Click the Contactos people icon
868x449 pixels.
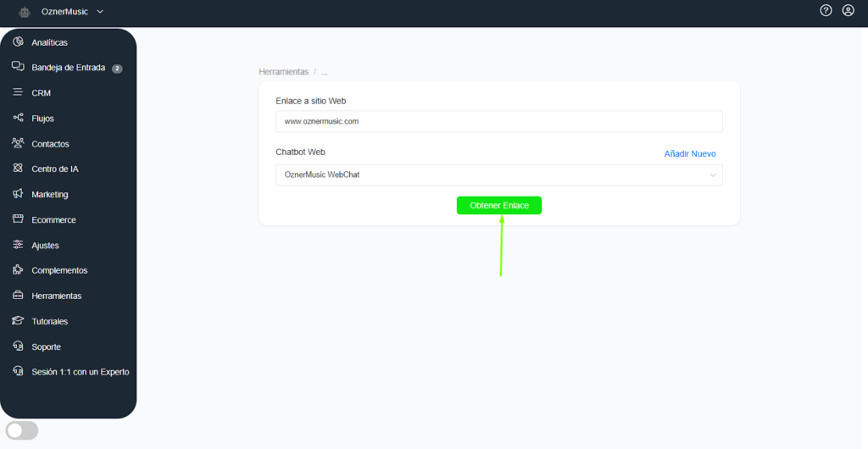tap(18, 143)
